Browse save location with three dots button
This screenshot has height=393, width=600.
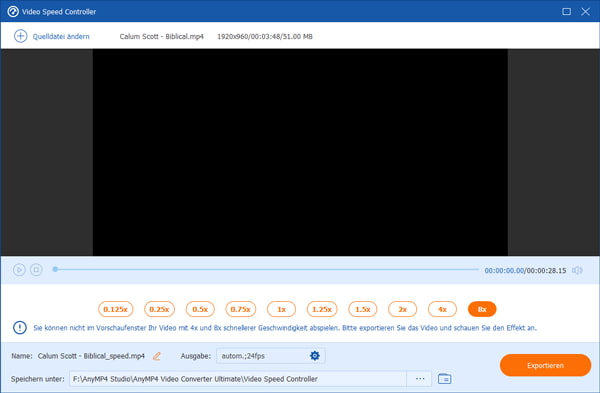420,379
